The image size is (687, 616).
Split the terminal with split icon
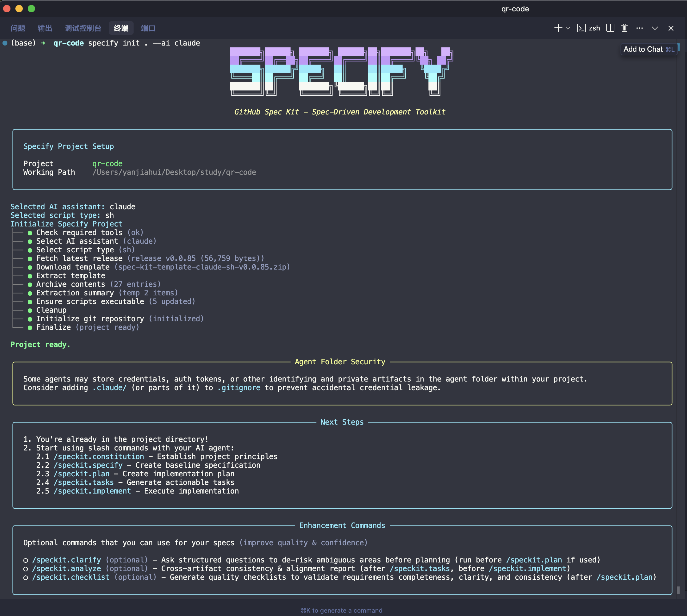click(610, 28)
